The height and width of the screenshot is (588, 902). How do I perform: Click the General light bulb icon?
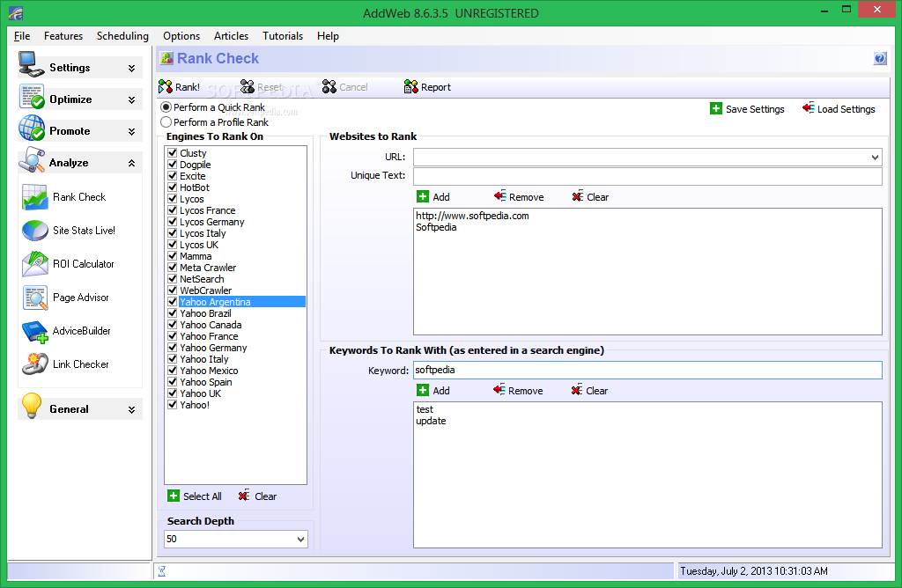click(31, 406)
